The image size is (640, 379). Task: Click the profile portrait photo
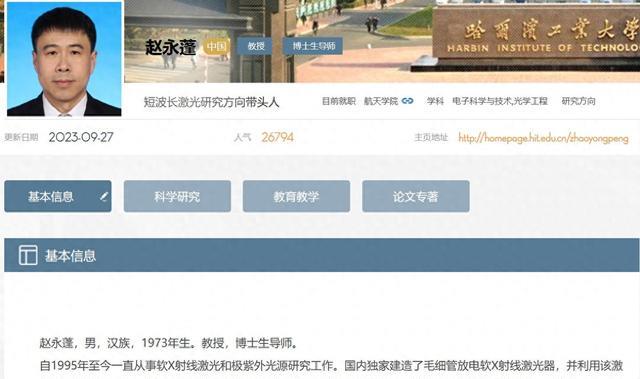(64, 58)
